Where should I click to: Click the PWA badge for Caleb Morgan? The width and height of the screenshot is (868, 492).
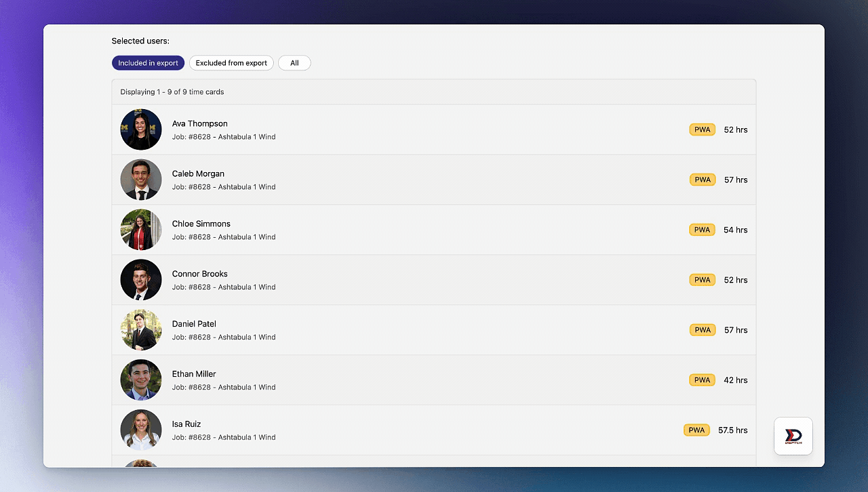703,180
